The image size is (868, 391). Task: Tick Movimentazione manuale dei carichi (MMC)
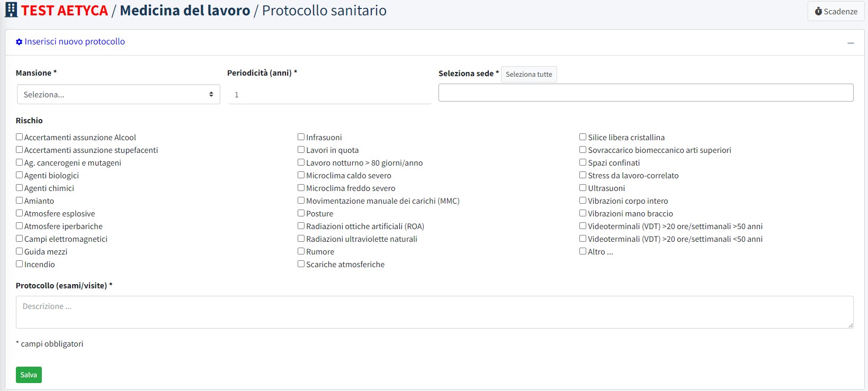click(x=301, y=201)
